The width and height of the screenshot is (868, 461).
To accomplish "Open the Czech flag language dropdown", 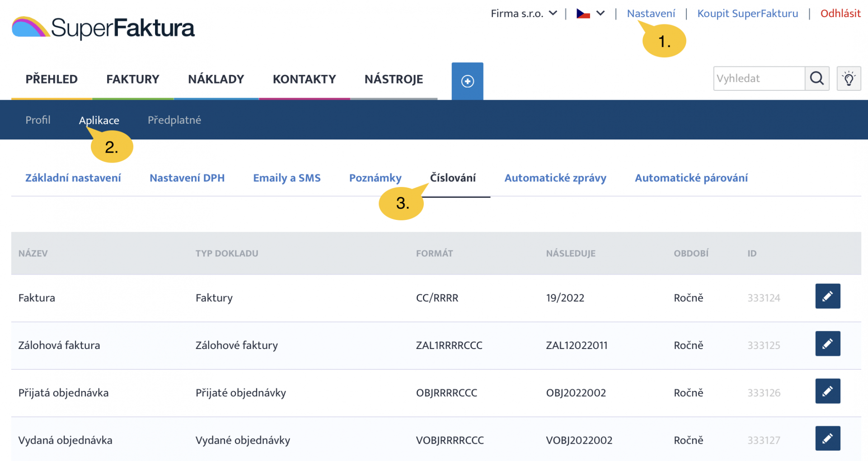I will 590,14.
